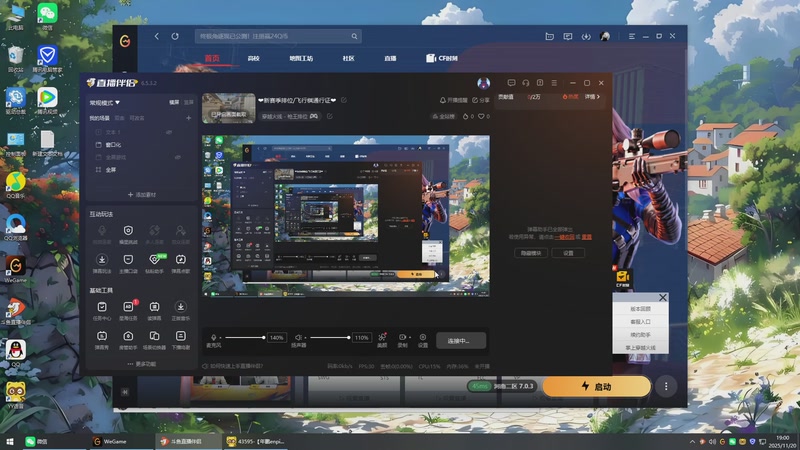The width and height of the screenshot is (800, 450).
Task: Open the 弹幕点歌 icon
Action: coord(180,260)
